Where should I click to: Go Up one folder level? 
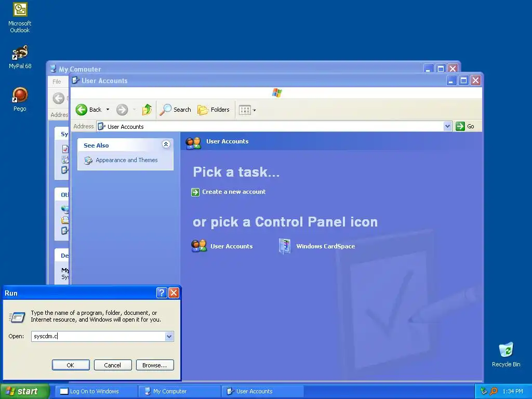click(147, 110)
